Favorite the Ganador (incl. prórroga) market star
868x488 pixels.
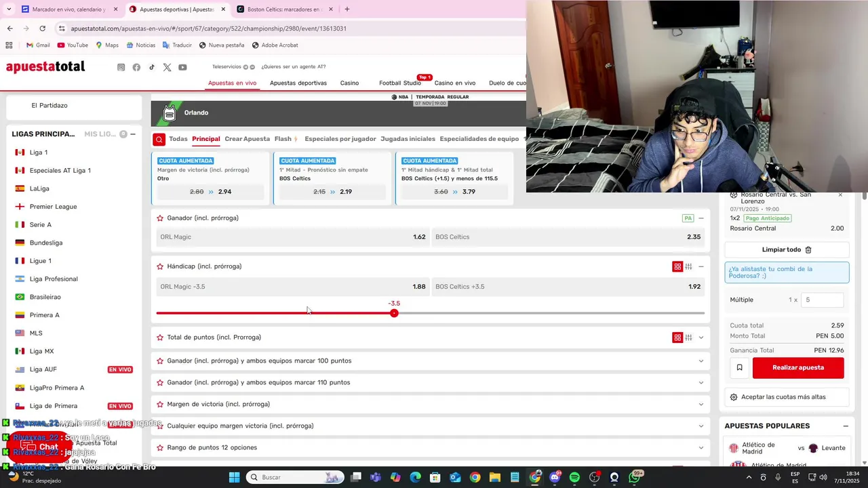pyautogui.click(x=160, y=218)
